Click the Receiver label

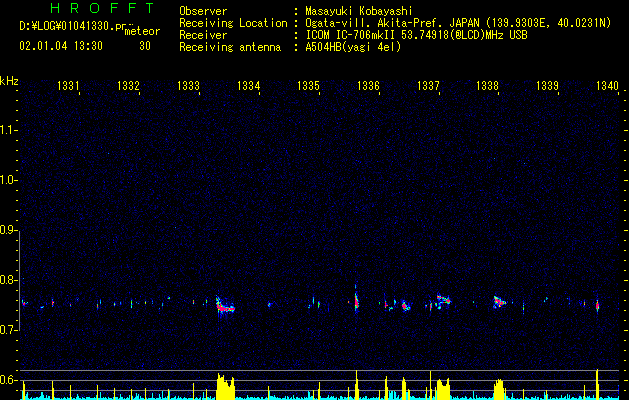203,35
